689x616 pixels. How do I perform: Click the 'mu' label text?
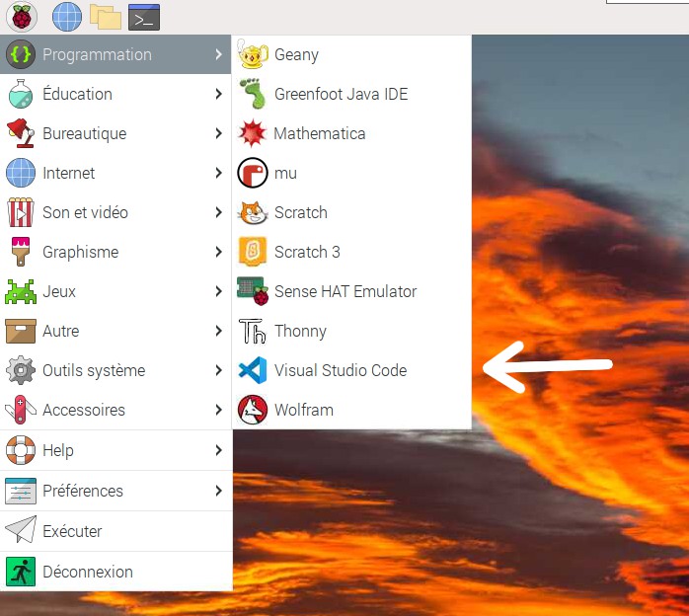[285, 174]
